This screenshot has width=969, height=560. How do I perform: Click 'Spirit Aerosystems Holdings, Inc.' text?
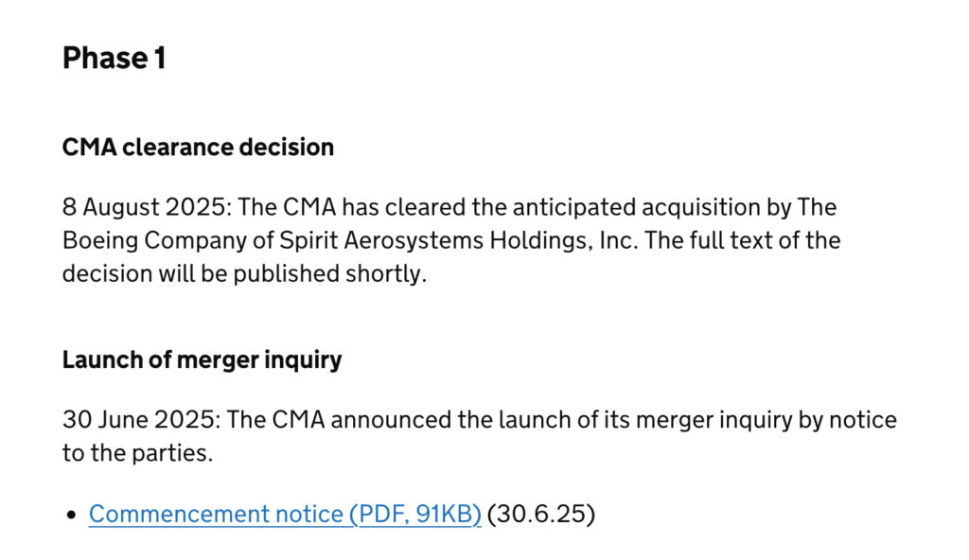[459, 240]
